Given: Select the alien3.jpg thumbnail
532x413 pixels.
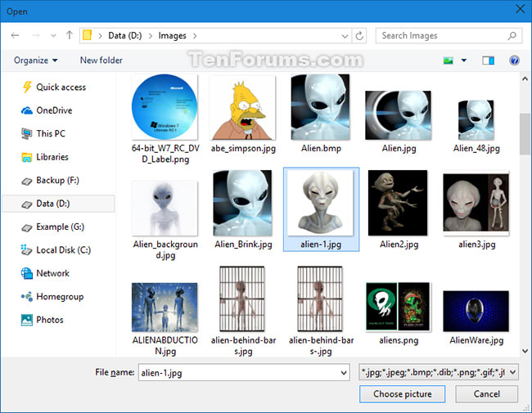Looking at the screenshot, I should [476, 203].
